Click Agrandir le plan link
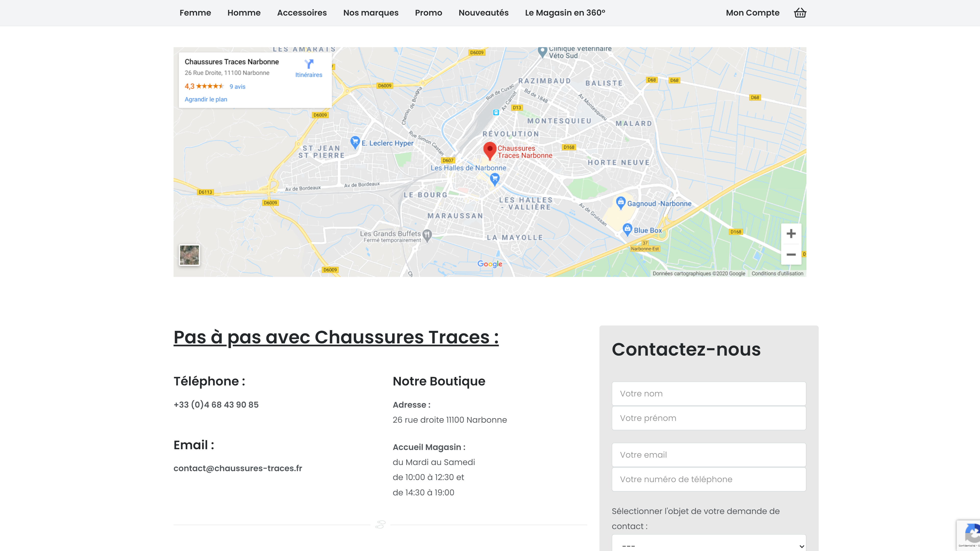The height and width of the screenshot is (551, 980). coord(206,99)
